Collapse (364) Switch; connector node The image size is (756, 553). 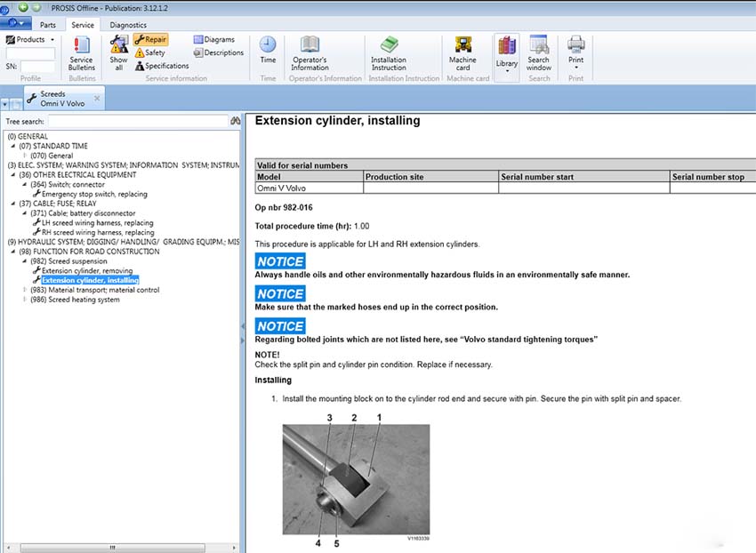[25, 184]
